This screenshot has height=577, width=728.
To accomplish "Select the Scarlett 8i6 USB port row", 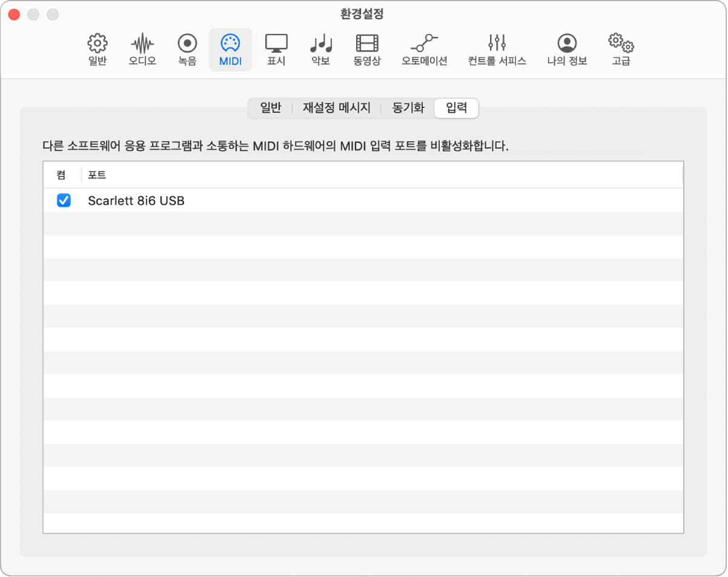I will tap(363, 200).
